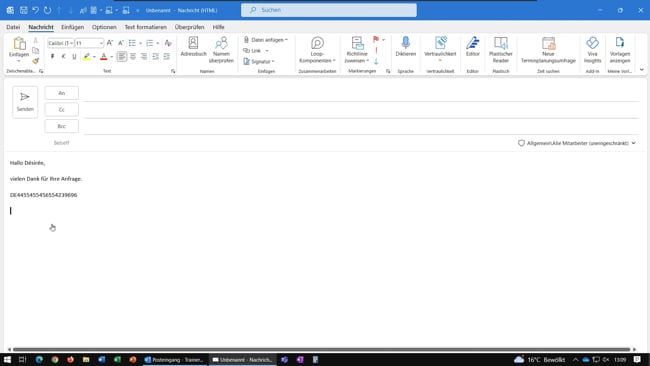Open the Vertraulichkeit label menu

click(x=440, y=49)
